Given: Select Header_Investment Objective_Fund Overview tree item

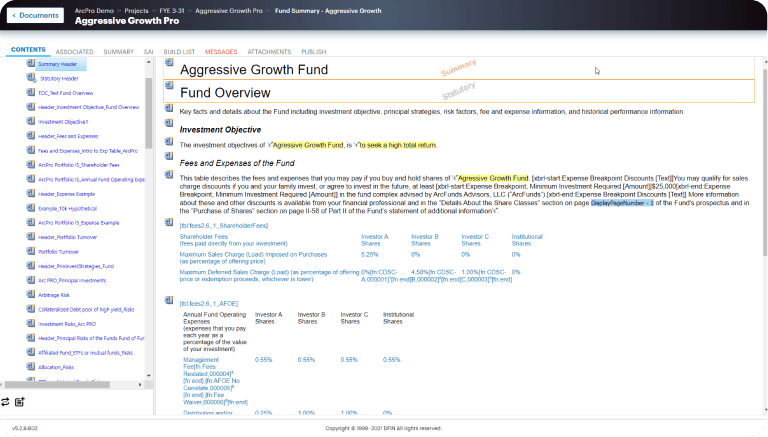Looking at the screenshot, I should [x=88, y=107].
